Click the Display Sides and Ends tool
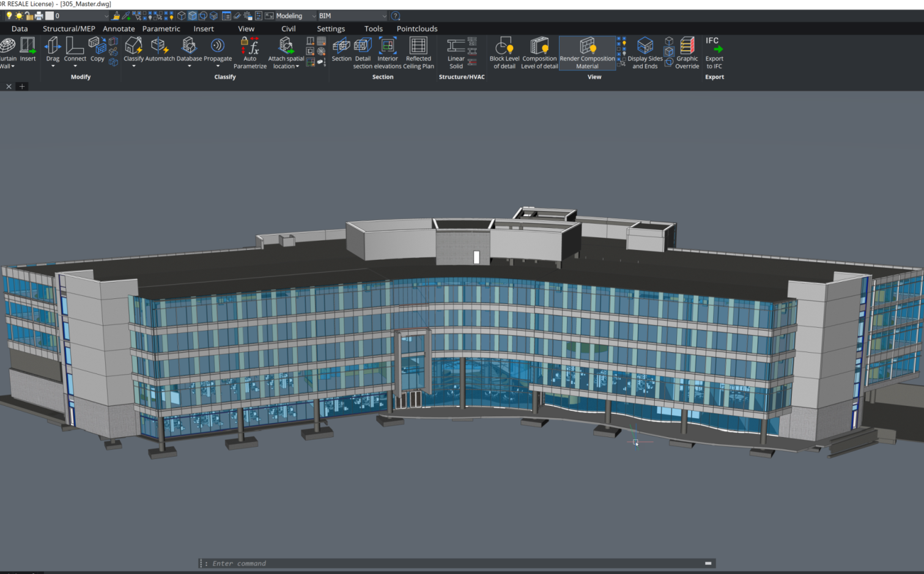 645,53
